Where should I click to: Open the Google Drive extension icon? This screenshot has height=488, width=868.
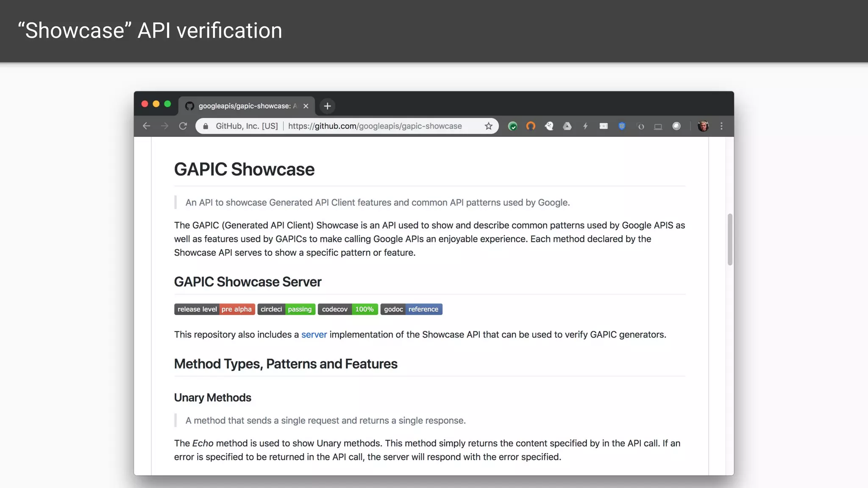click(567, 126)
